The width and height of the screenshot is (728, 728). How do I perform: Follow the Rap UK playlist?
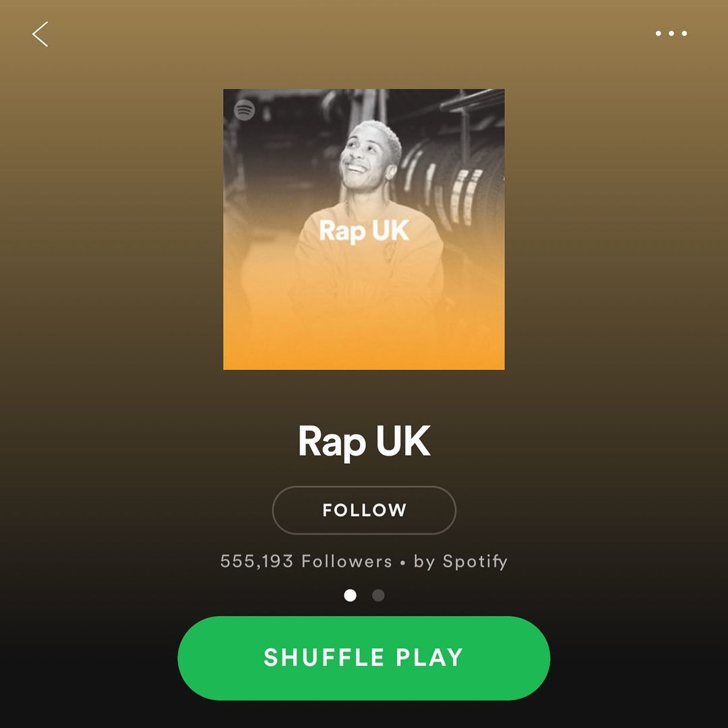[364, 510]
